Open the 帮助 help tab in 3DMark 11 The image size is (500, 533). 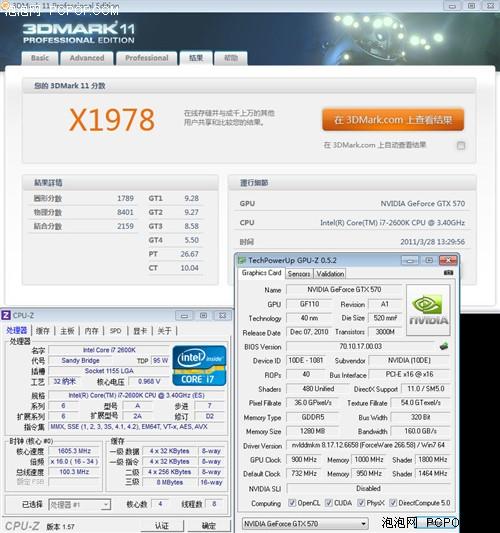231,58
